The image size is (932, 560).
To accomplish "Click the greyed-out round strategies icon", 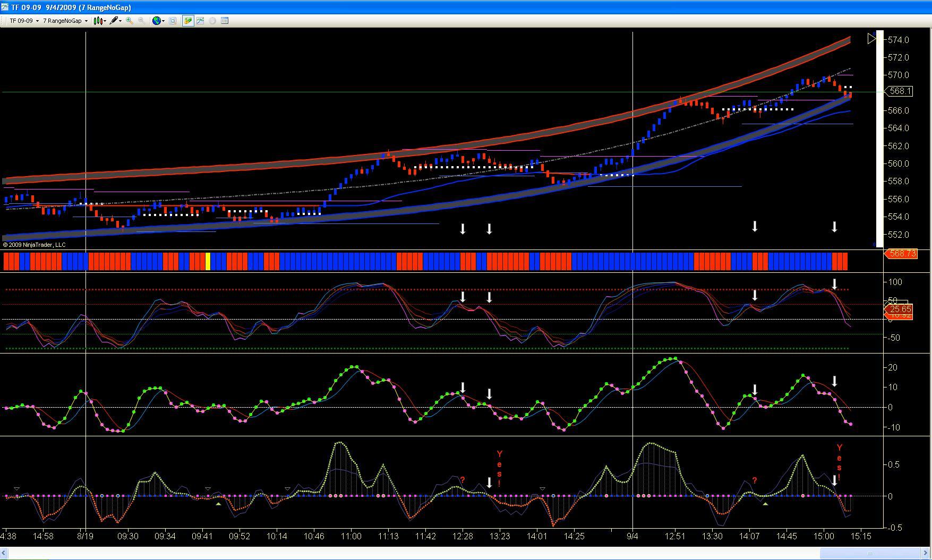I will pyautogui.click(x=212, y=21).
